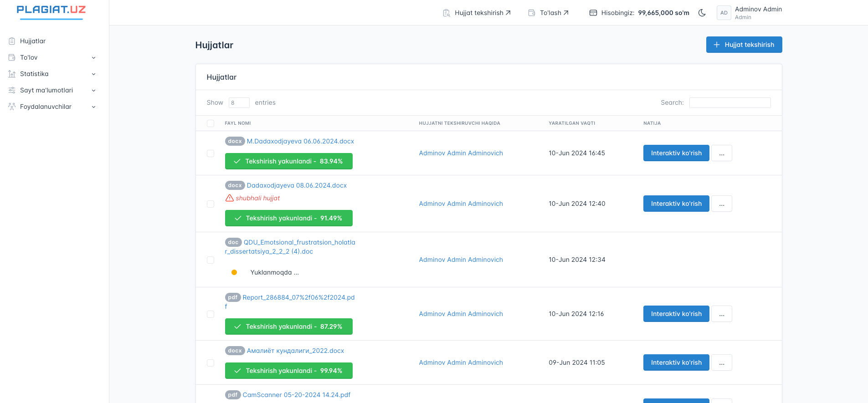The width and height of the screenshot is (868, 403).
Task: Click the card icon beside Hisobingiz
Action: pos(593,13)
